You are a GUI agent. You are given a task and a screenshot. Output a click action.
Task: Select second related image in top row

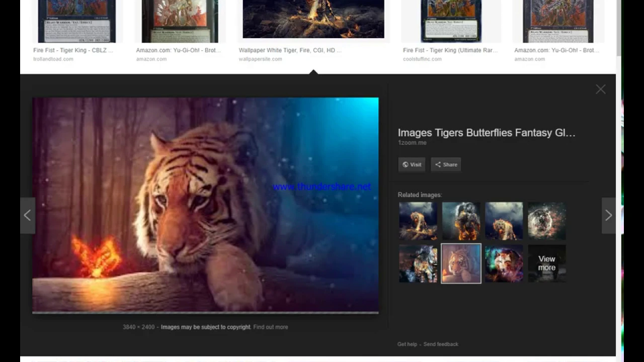point(461,221)
